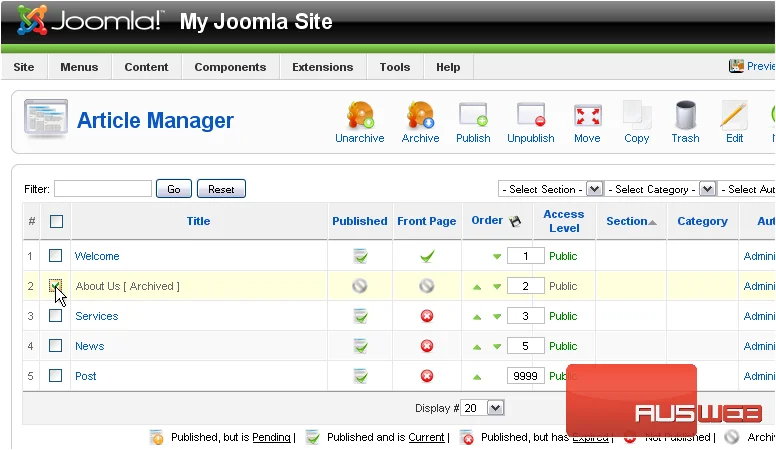Save order using the floppy disk icon
This screenshot has width=776, height=450.
(x=515, y=221)
